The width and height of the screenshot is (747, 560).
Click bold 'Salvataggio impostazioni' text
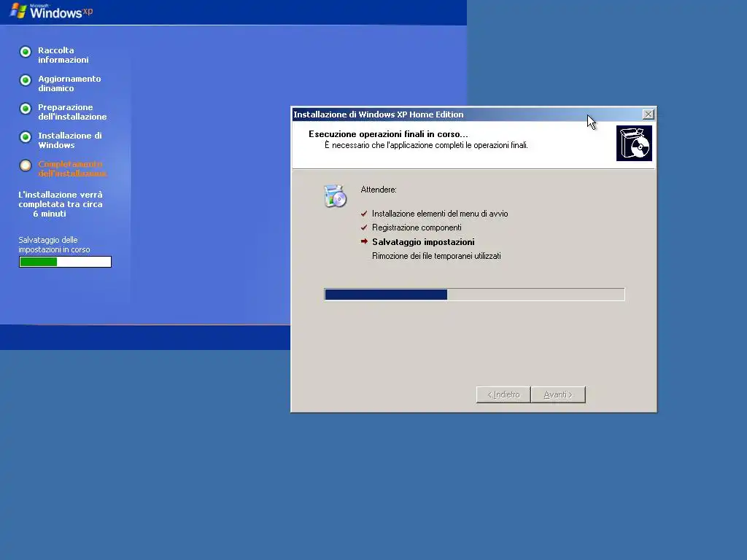pyautogui.click(x=423, y=242)
